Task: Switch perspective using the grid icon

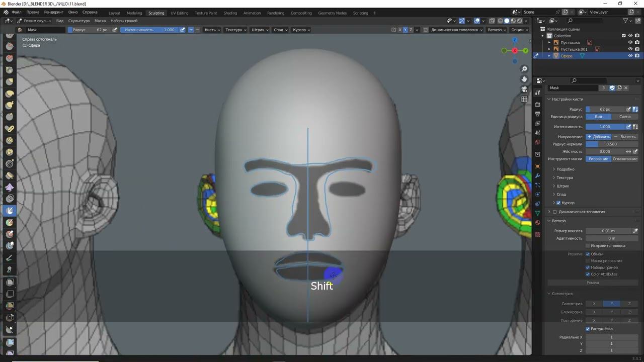Action: 524,99
